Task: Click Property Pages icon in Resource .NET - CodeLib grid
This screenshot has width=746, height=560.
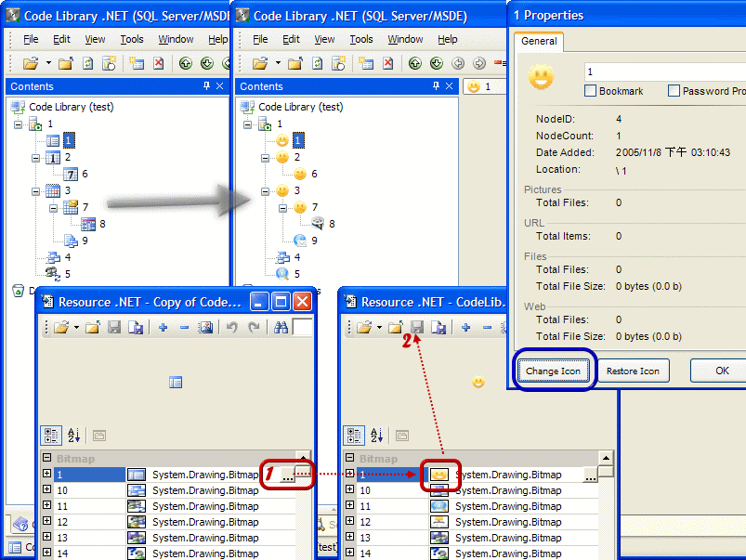Action: [x=402, y=436]
